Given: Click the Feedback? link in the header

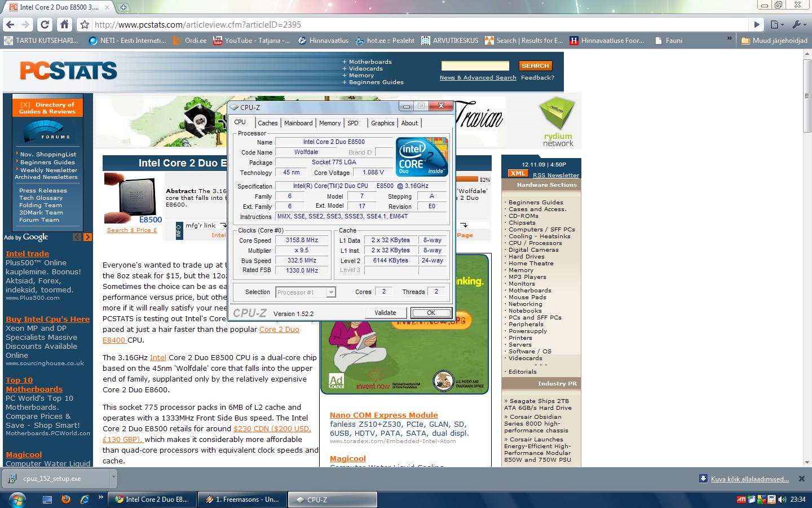Looking at the screenshot, I should point(537,78).
